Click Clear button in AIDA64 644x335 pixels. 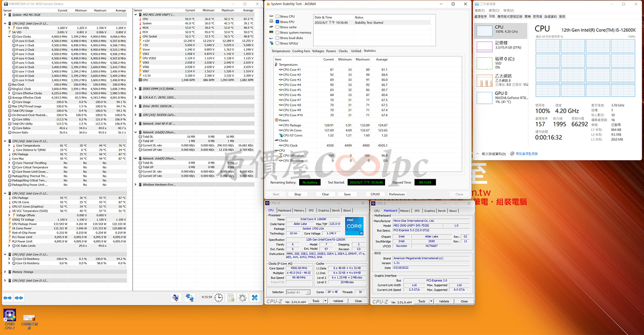pos(325,194)
